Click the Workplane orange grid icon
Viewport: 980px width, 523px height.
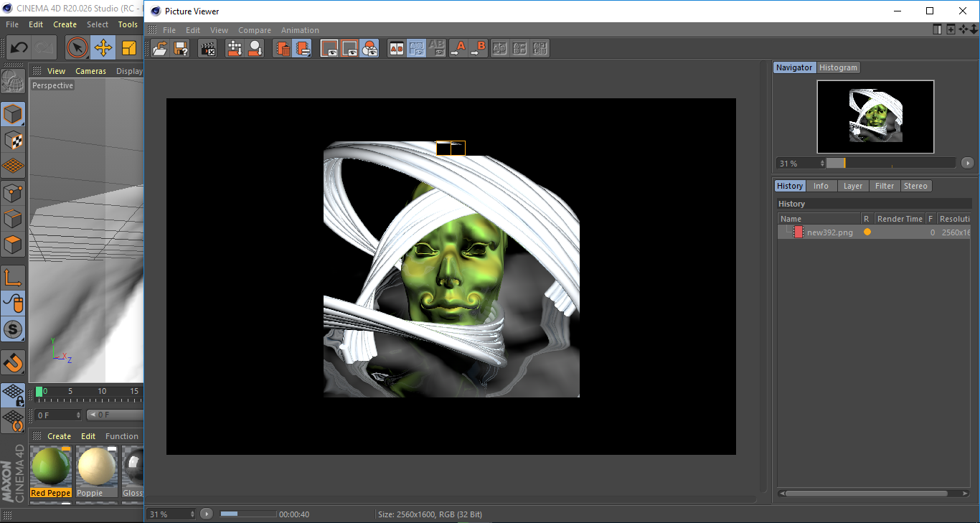[13, 166]
